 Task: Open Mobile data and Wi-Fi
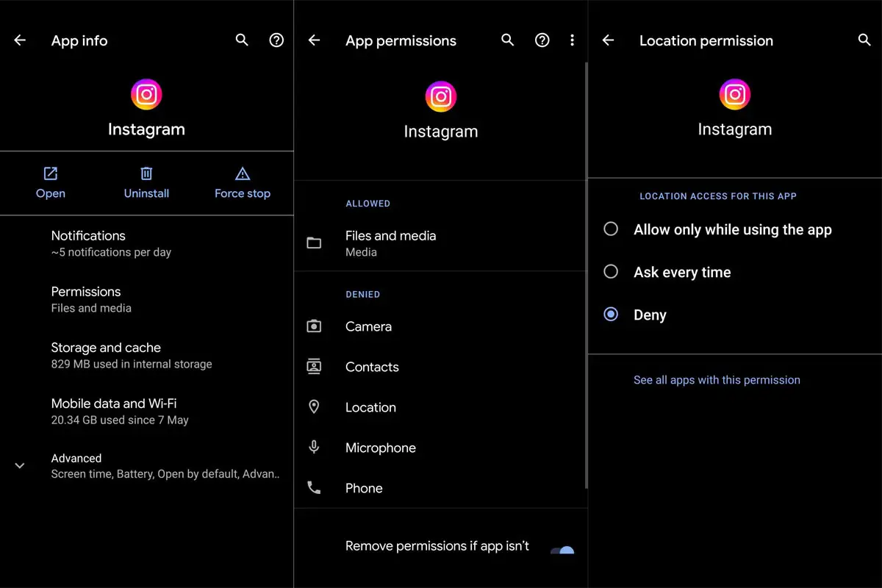pos(147,411)
